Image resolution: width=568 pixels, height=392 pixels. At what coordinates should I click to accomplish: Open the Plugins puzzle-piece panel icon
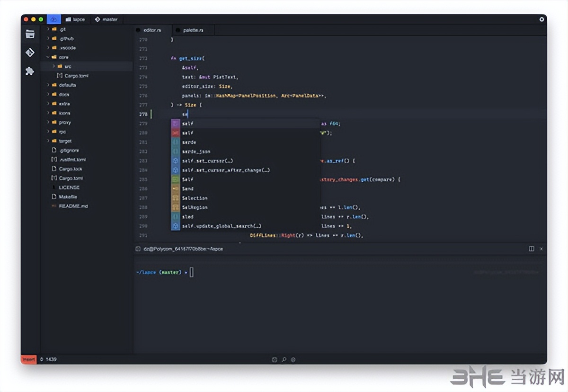click(x=30, y=71)
